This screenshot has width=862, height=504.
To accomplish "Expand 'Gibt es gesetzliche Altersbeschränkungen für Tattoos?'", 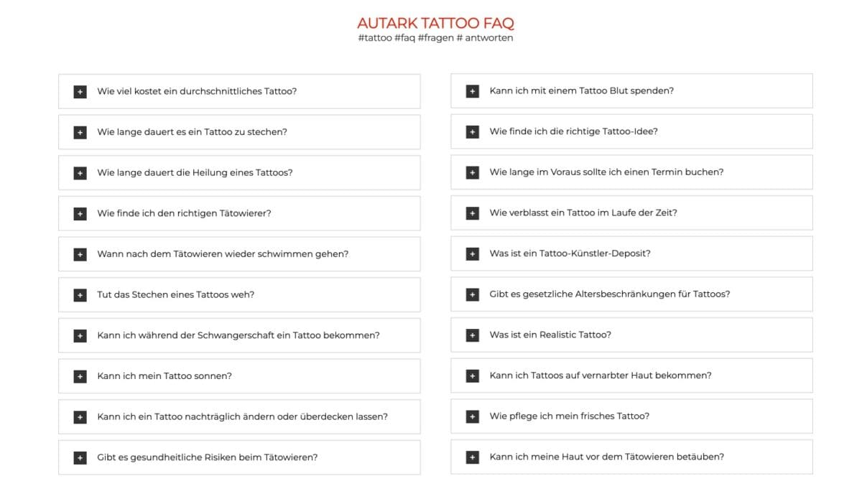I will (632, 294).
